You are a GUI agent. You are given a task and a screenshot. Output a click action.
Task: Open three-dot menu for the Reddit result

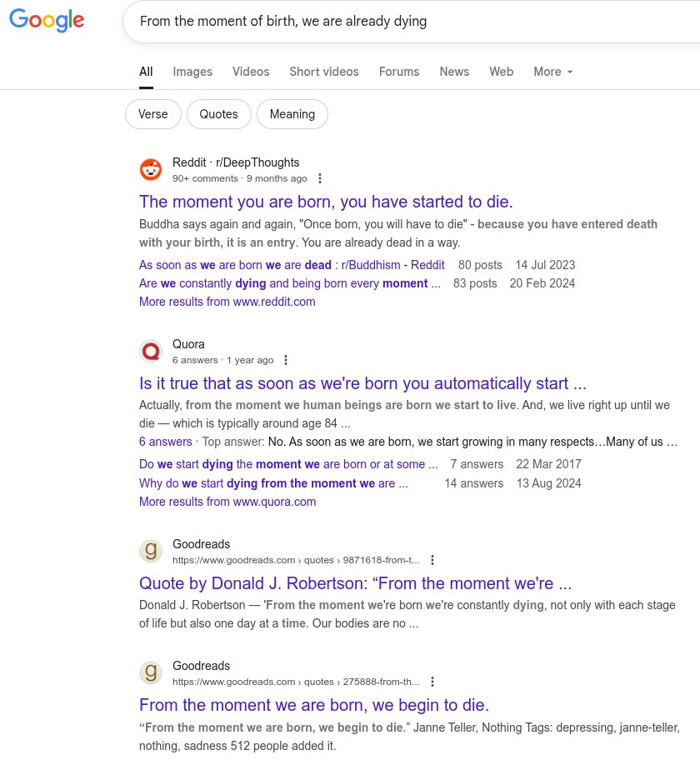pyautogui.click(x=320, y=178)
